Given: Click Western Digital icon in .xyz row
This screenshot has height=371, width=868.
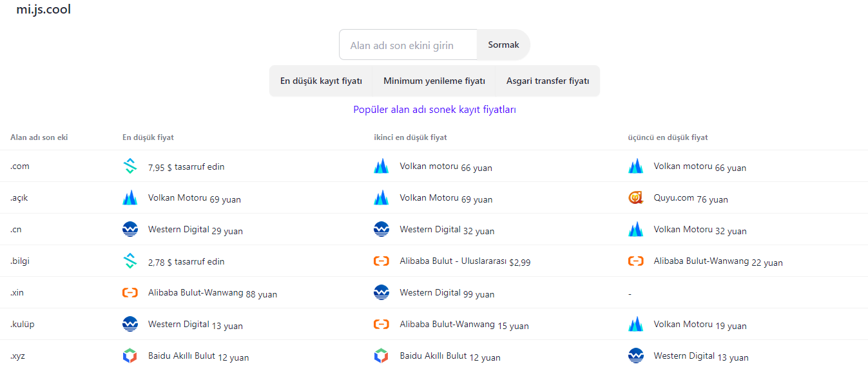Looking at the screenshot, I should point(636,356).
